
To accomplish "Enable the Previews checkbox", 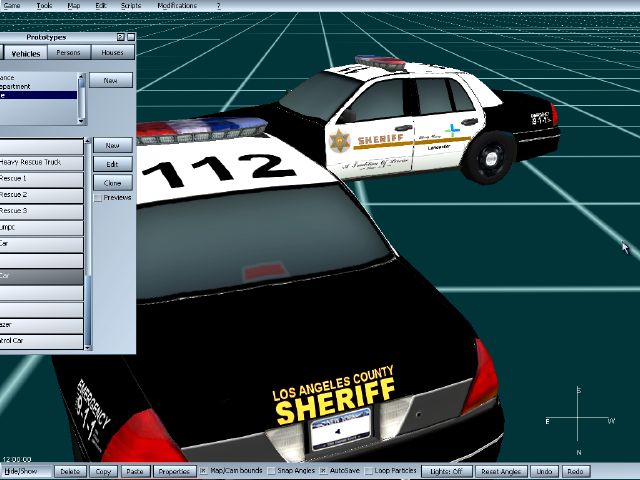I will coord(97,198).
